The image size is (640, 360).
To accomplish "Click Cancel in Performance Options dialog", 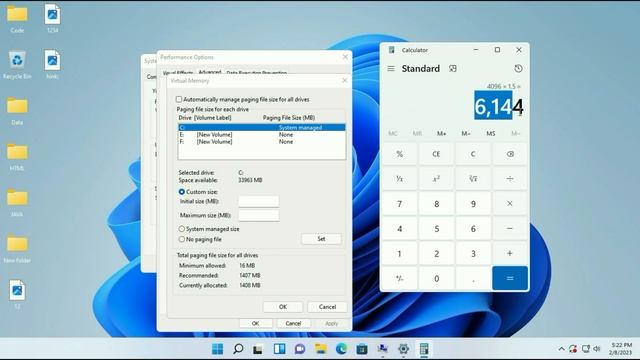I will (293, 323).
